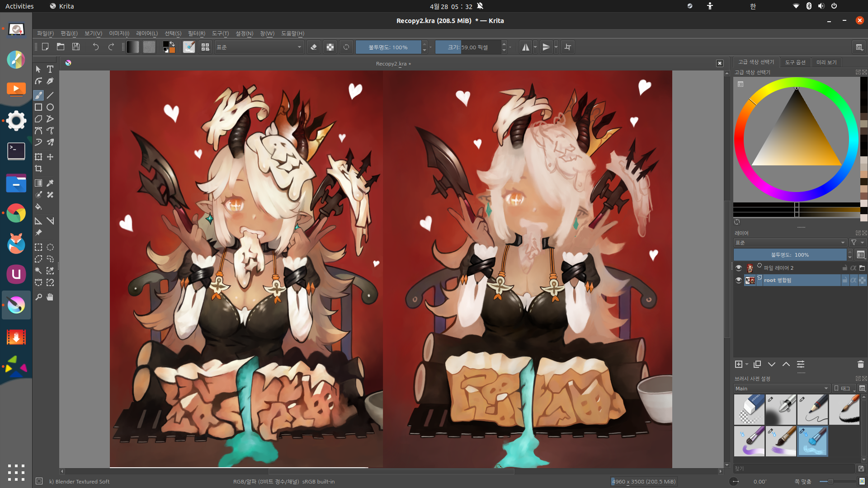
Task: Toggle lock on '파일 레이어 2' layer
Action: 844,268
